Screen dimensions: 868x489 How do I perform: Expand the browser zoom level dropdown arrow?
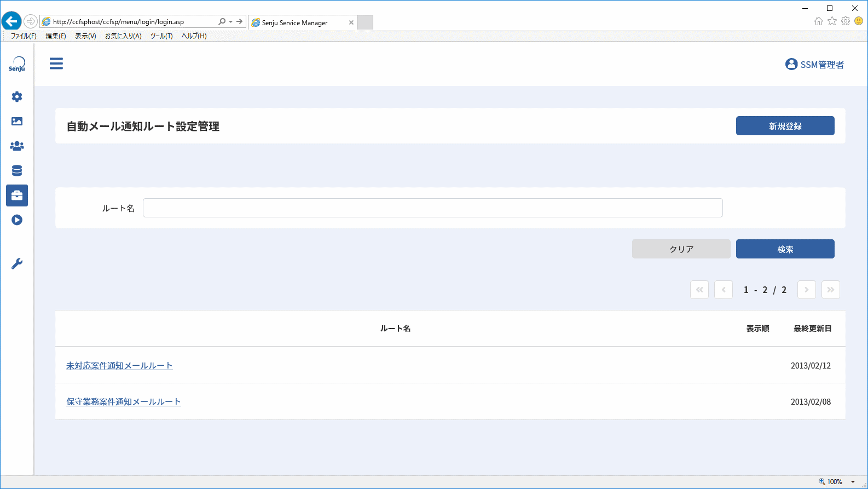coord(853,482)
